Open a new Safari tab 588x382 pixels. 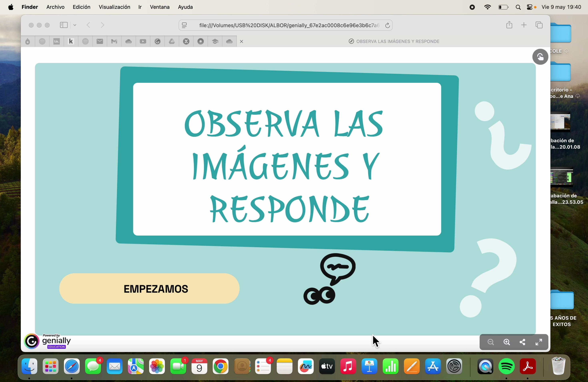pos(524,25)
